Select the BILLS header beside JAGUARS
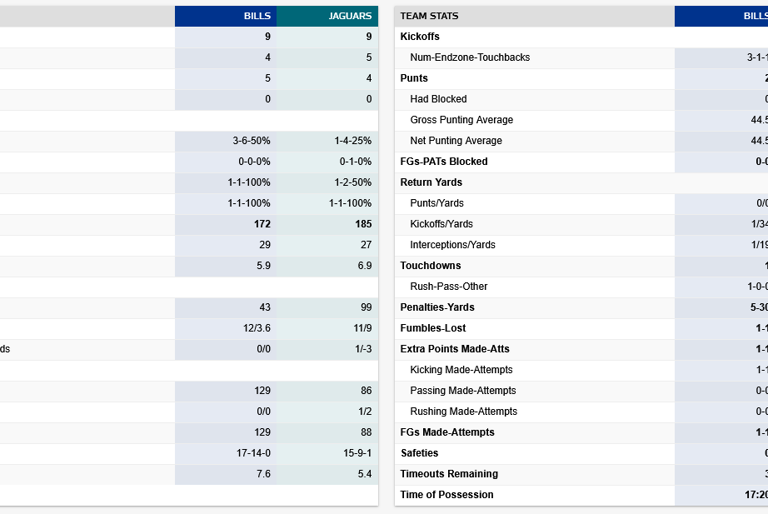The width and height of the screenshot is (768, 514). 257,16
